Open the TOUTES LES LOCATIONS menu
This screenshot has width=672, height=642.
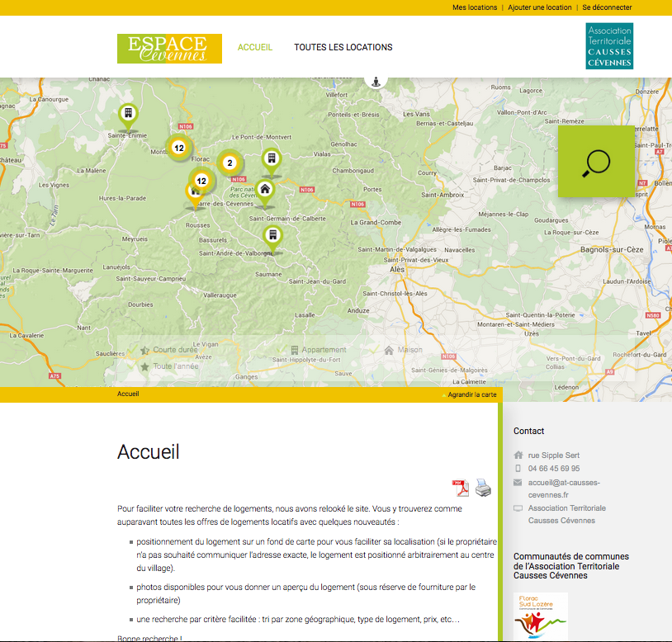click(x=343, y=48)
